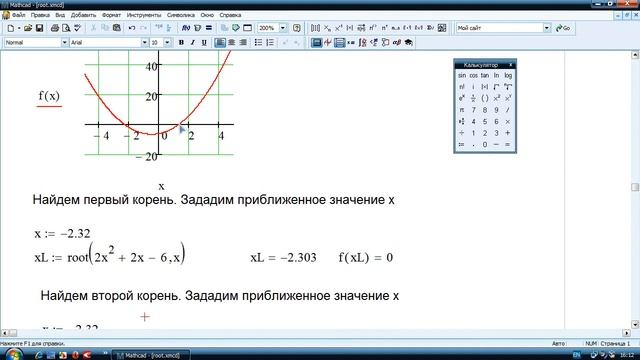This screenshot has height=360, width=640.
Task: Insert ln from Calculator palette
Action: click(496, 76)
